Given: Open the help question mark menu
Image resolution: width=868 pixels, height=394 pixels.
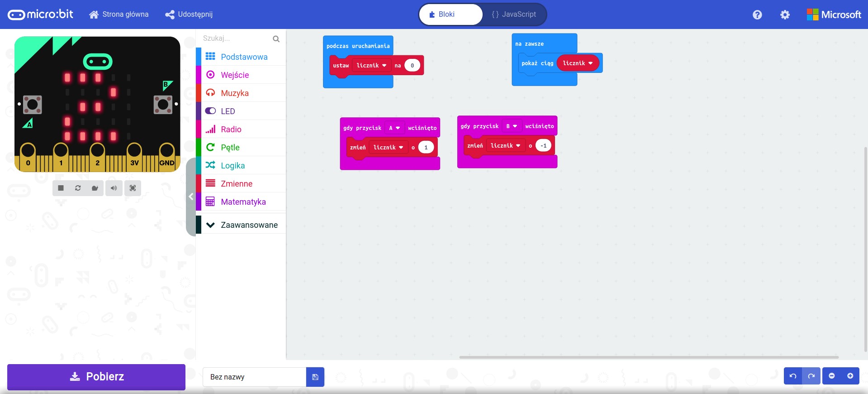Looking at the screenshot, I should point(757,14).
